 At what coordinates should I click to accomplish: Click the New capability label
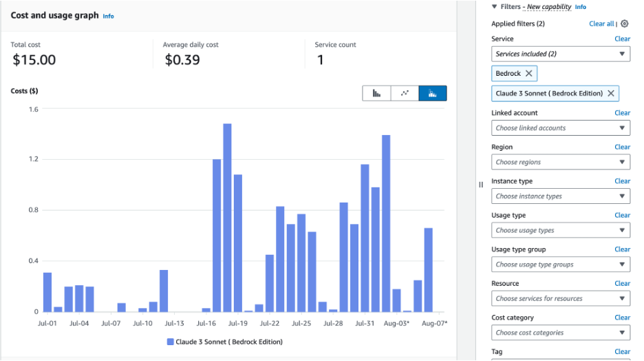point(549,7)
